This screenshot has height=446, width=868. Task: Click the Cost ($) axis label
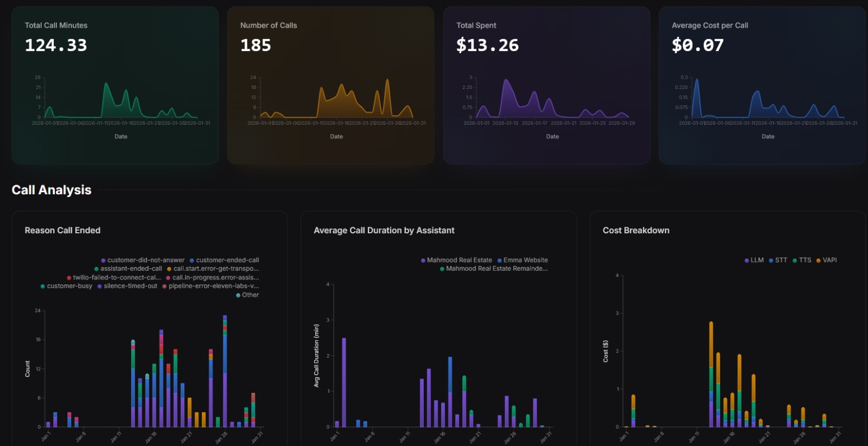[x=606, y=352]
